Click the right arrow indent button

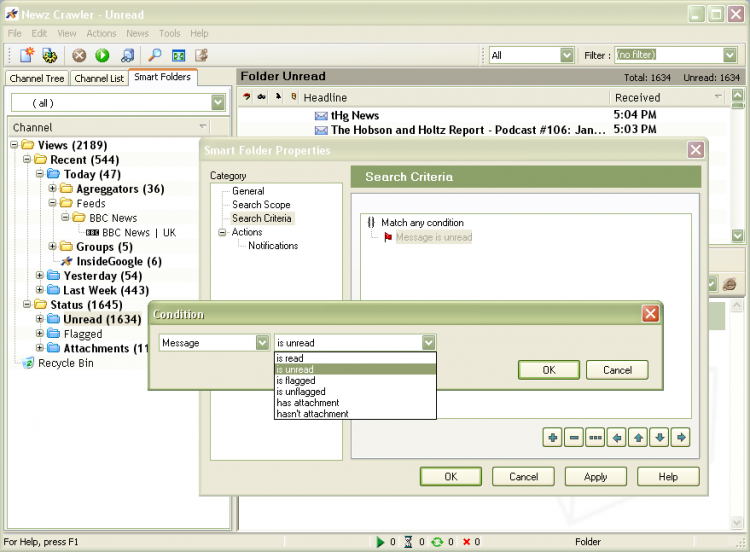point(681,437)
